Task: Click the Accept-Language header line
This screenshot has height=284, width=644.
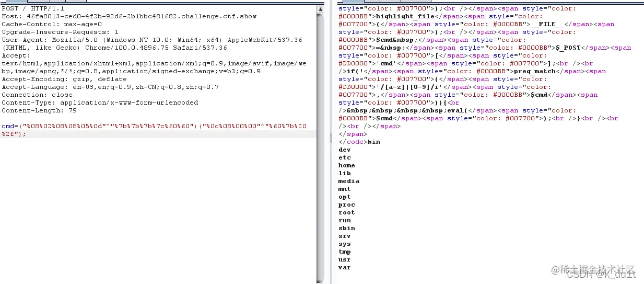Action: (x=110, y=87)
